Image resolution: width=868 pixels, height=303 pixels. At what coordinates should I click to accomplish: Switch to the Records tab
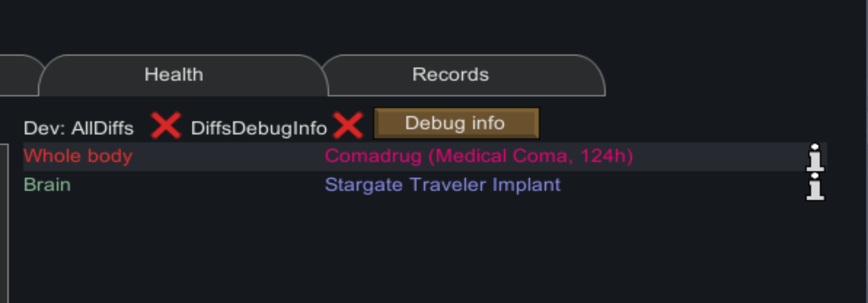(x=450, y=74)
